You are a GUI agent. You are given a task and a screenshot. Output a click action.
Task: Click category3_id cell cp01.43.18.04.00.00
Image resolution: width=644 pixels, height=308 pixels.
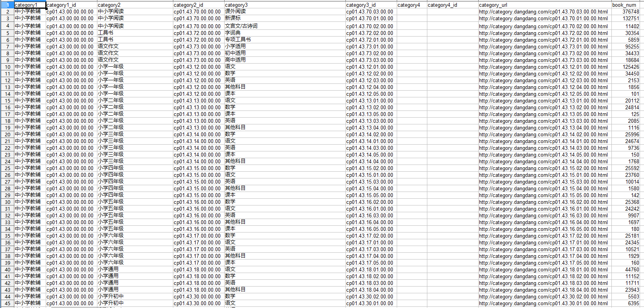point(371,290)
